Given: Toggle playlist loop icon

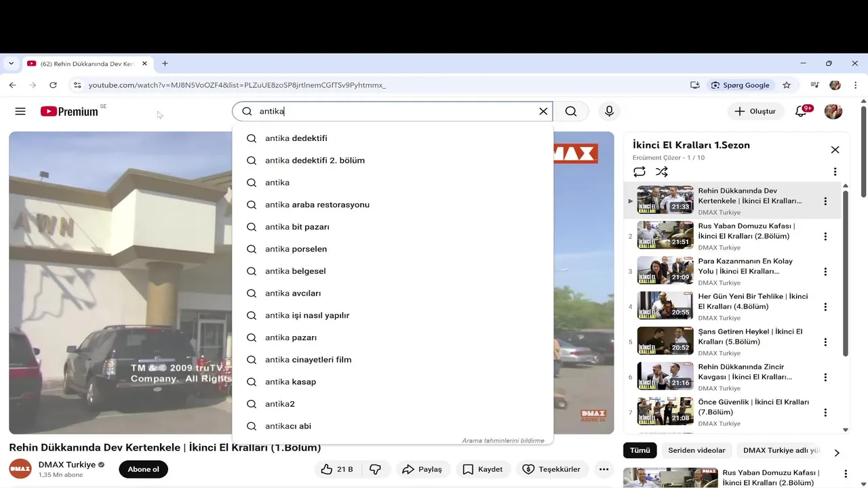Looking at the screenshot, I should [639, 171].
